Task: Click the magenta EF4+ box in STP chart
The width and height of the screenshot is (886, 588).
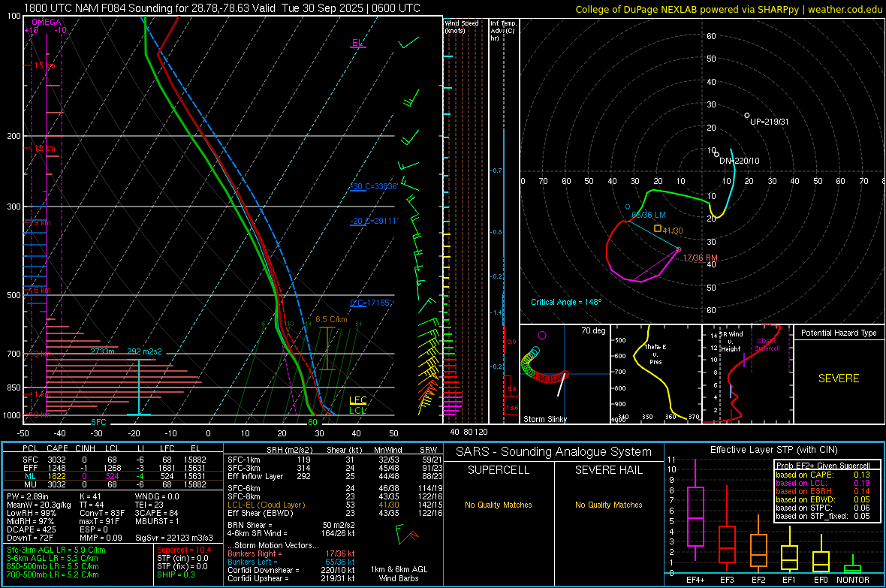Action: tap(695, 516)
